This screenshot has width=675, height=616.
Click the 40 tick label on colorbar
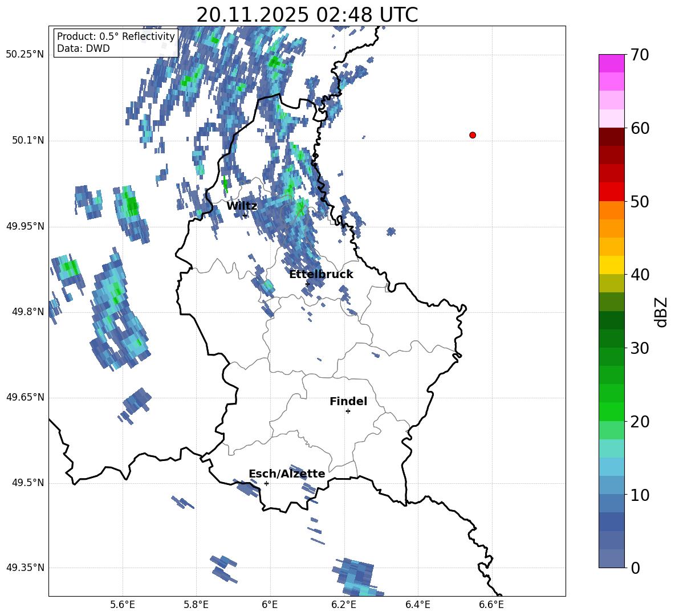point(640,275)
